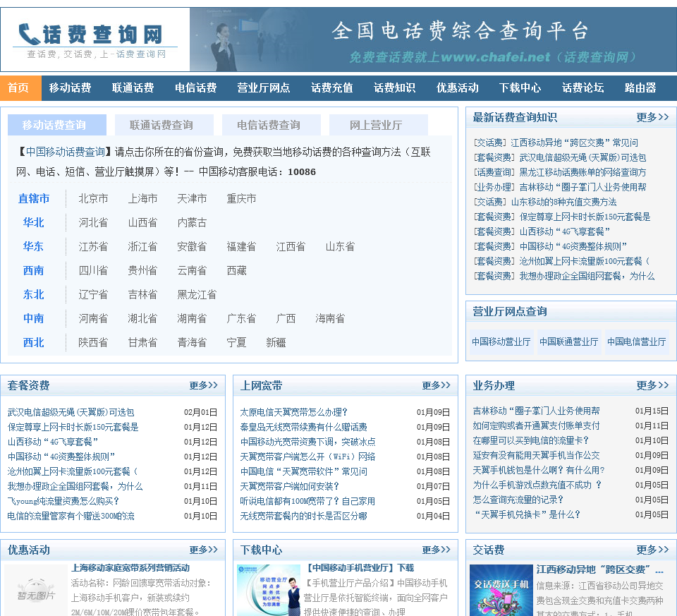
Task: Visit 话费论坛 from the navigation bar
Action: (583, 88)
